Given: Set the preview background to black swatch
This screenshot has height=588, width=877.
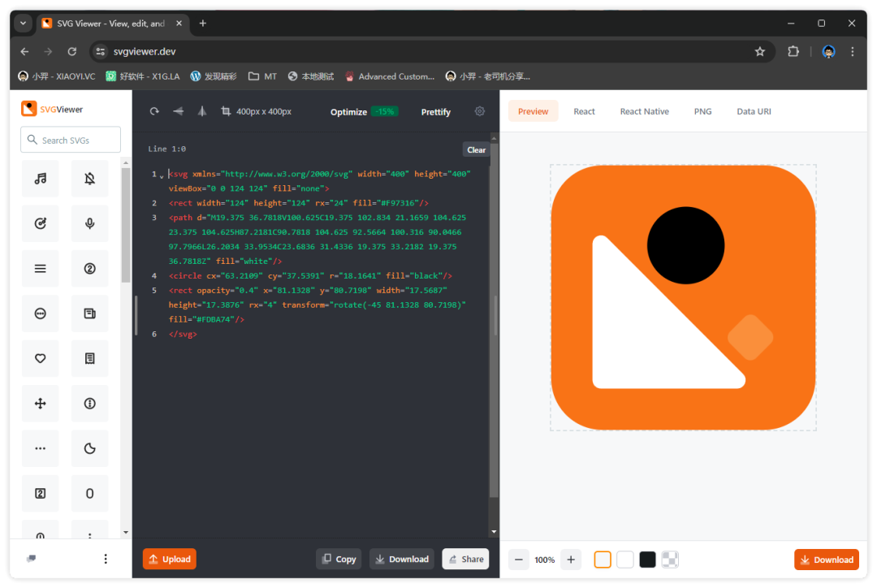Looking at the screenshot, I should [x=647, y=560].
